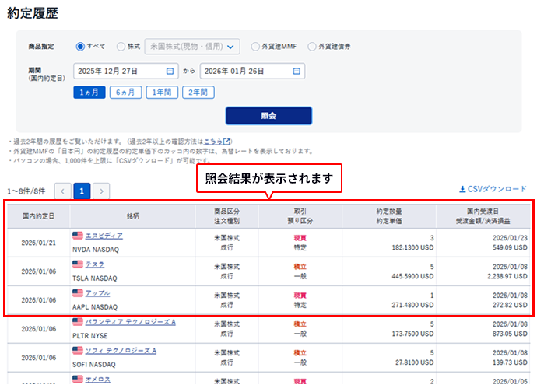Select the すべて radio button
Image resolution: width=537 pixels, height=392 pixels.
point(80,47)
